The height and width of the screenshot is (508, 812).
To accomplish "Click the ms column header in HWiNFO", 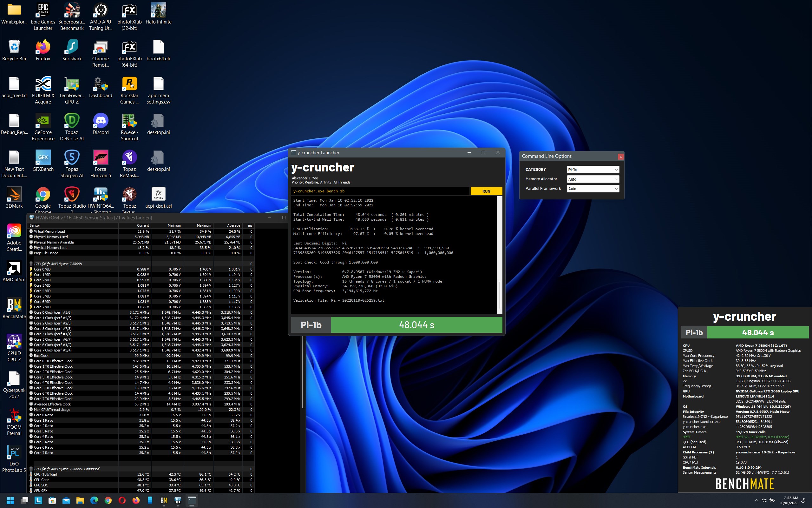I will [x=249, y=225].
